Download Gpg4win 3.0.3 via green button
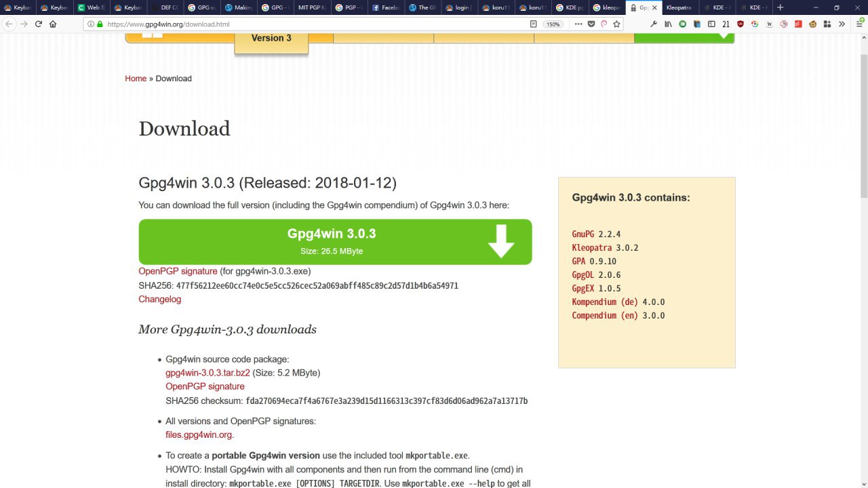868x488 pixels. click(x=335, y=242)
